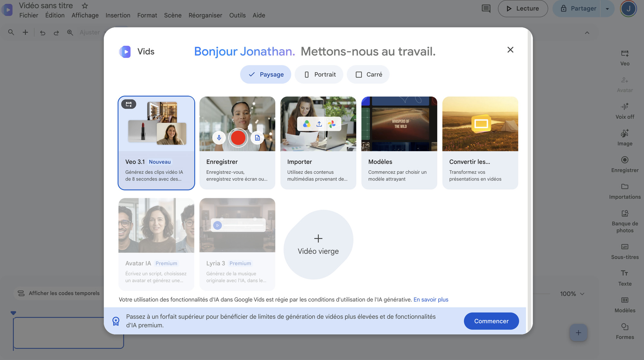Screen dimensions: 644x360
Task: Open the Fichier menu
Action: [29, 15]
